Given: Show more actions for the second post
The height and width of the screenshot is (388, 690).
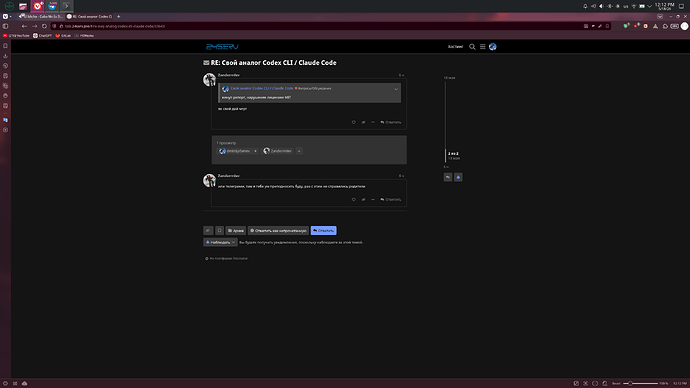Looking at the screenshot, I should tap(373, 200).
